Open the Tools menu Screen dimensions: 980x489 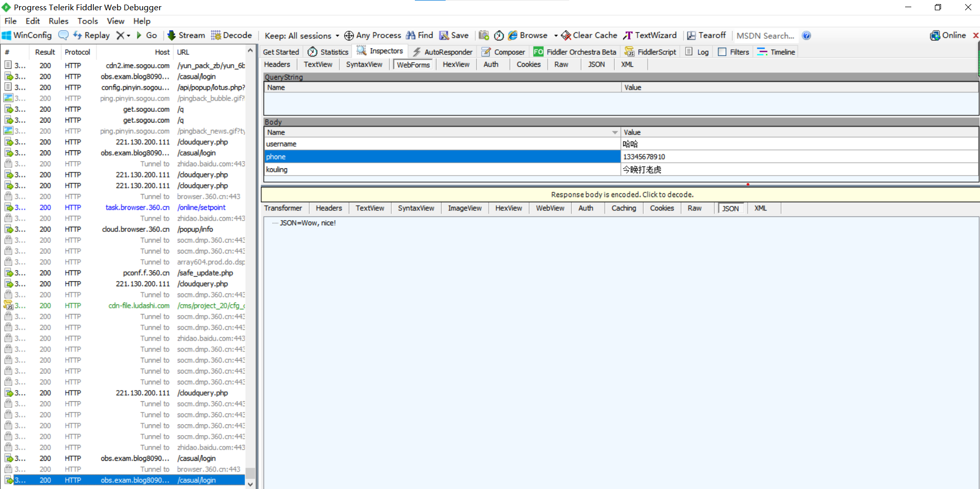[x=88, y=21]
